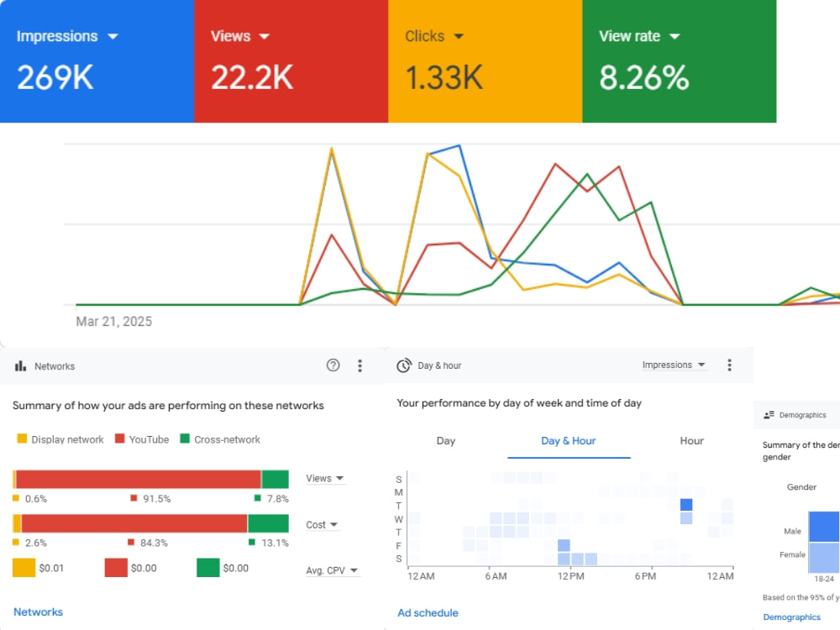840x630 pixels.
Task: Switch to the Hour tab
Action: [x=691, y=441]
